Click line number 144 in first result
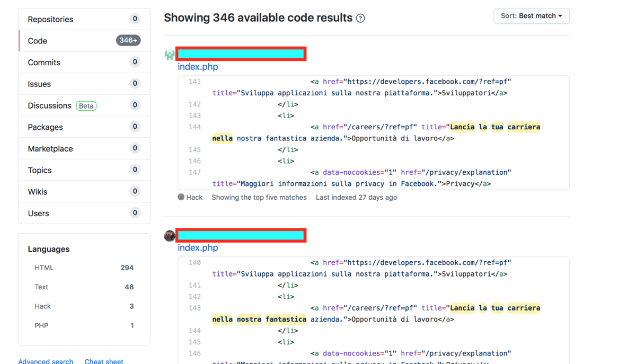The image size is (636, 364). pos(195,127)
